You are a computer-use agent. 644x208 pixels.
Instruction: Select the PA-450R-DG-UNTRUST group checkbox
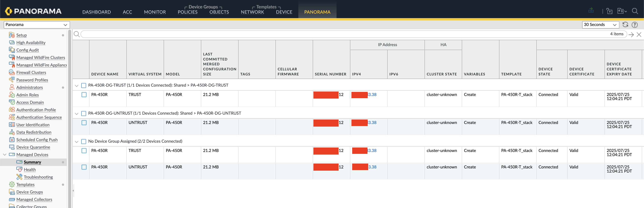click(84, 113)
